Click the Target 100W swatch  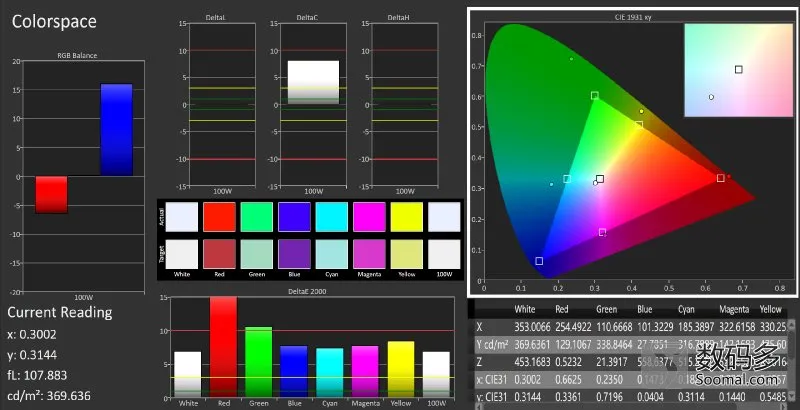click(444, 254)
